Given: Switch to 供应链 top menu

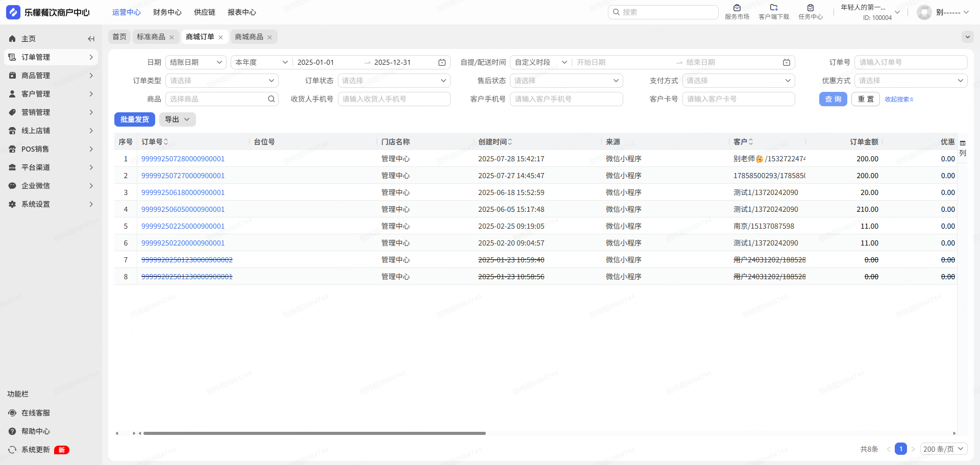Looking at the screenshot, I should click(x=205, y=12).
